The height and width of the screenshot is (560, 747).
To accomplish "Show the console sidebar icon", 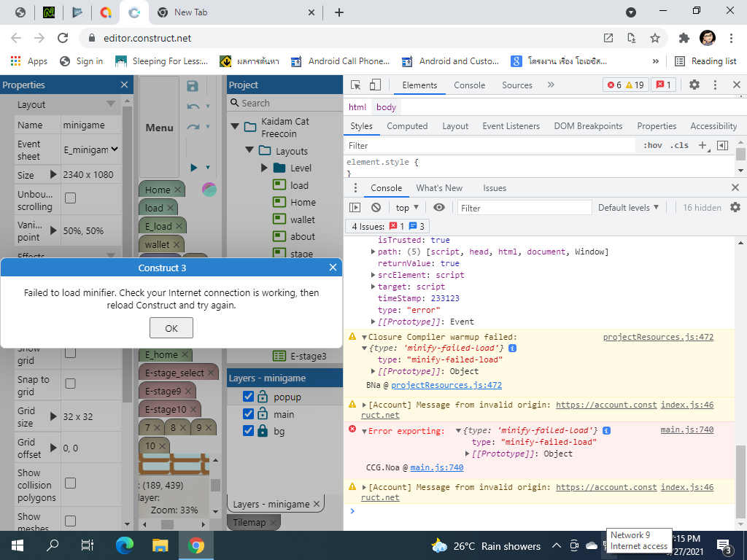I will (x=355, y=208).
